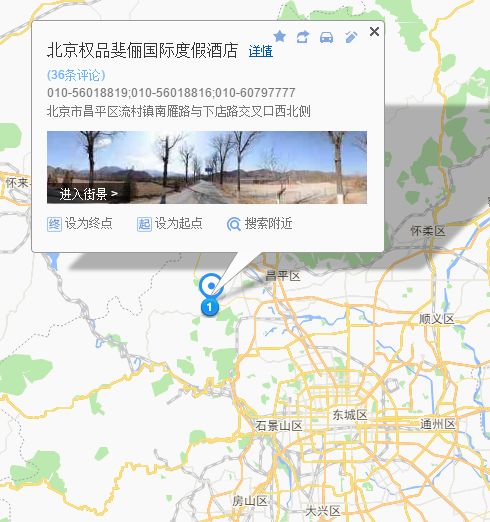Screen dimensions: 490x522
Task: Open the street view panorama thumbnail
Action: pyautogui.click(x=207, y=167)
